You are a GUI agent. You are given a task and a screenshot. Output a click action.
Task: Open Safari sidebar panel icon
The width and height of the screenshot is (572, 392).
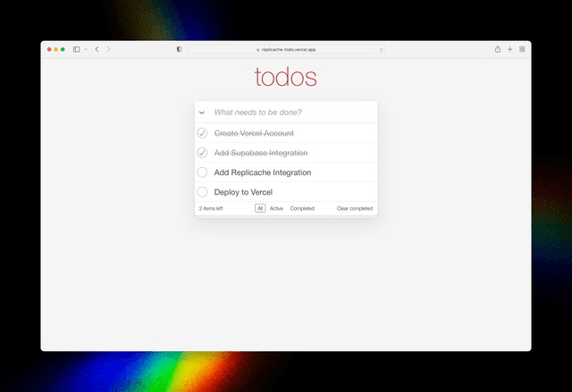(x=76, y=49)
